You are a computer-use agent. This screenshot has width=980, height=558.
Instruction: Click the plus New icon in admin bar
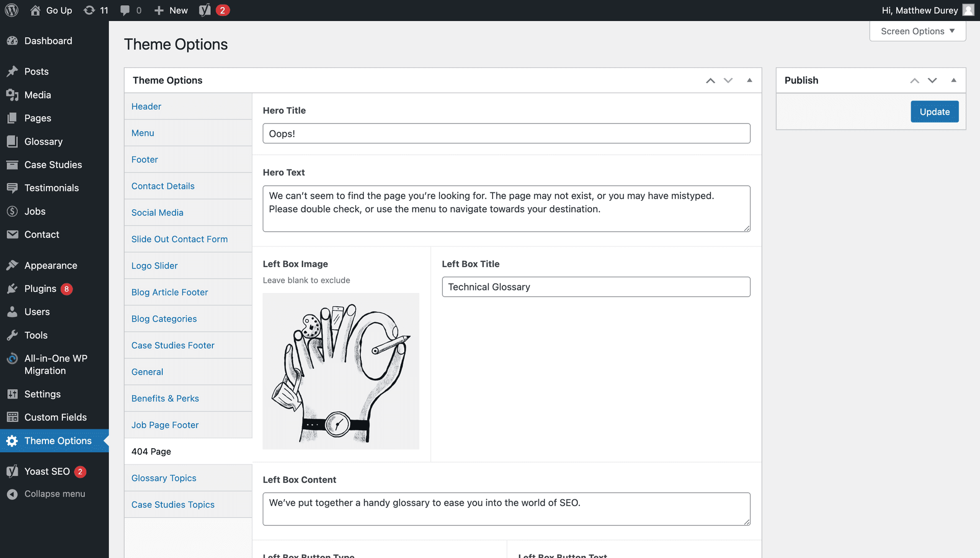tap(159, 10)
